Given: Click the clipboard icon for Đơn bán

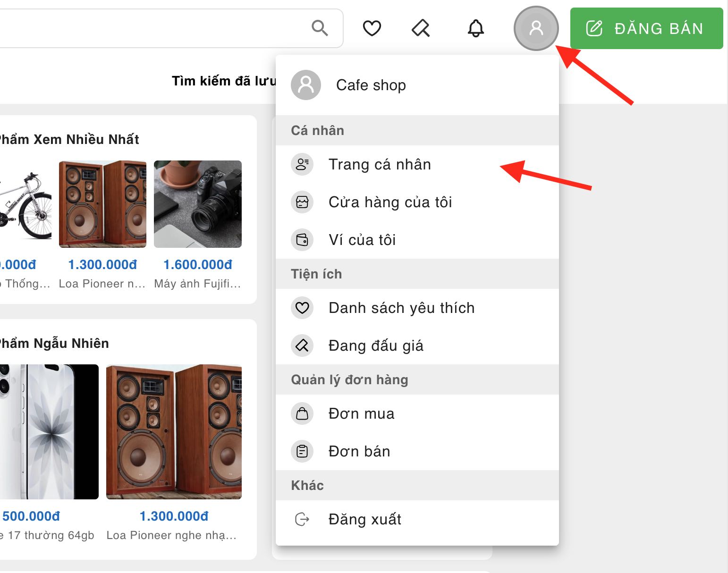Looking at the screenshot, I should pyautogui.click(x=302, y=451).
